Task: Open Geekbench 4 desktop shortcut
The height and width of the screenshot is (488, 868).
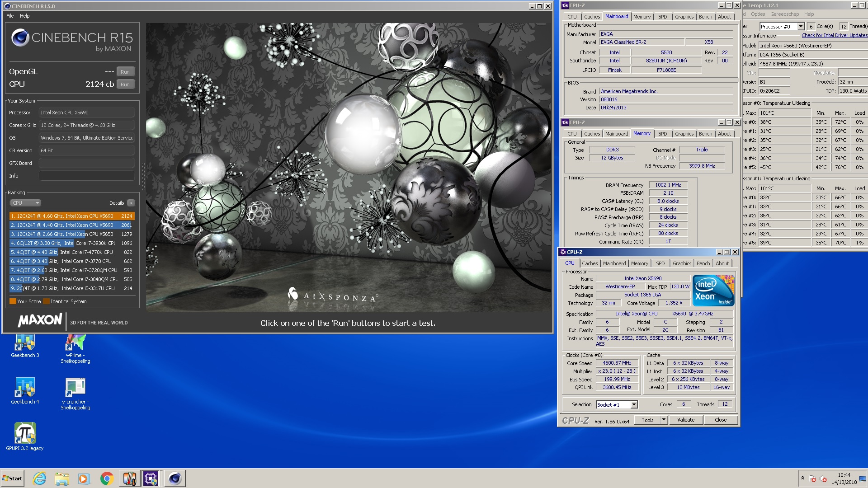Action: tap(25, 391)
